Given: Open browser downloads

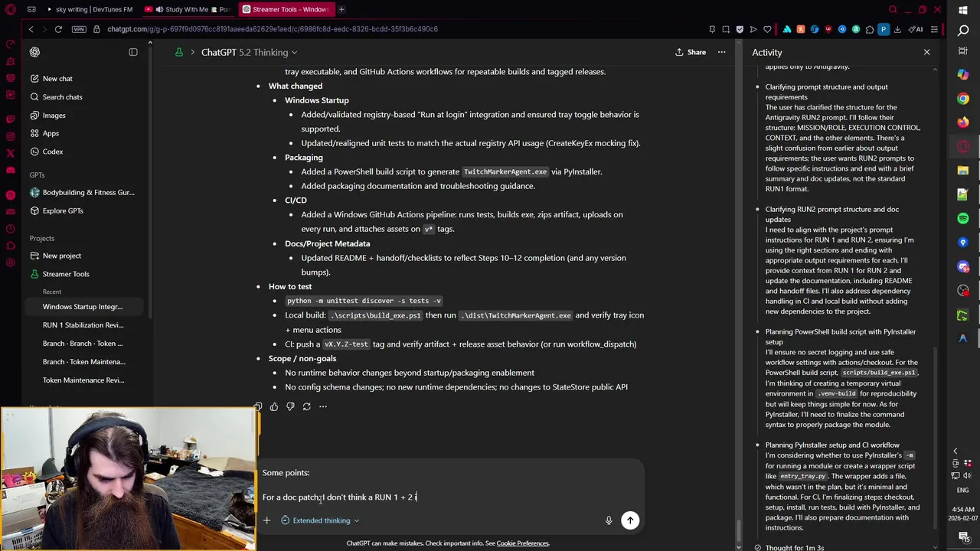Looking at the screenshot, I should (897, 29).
